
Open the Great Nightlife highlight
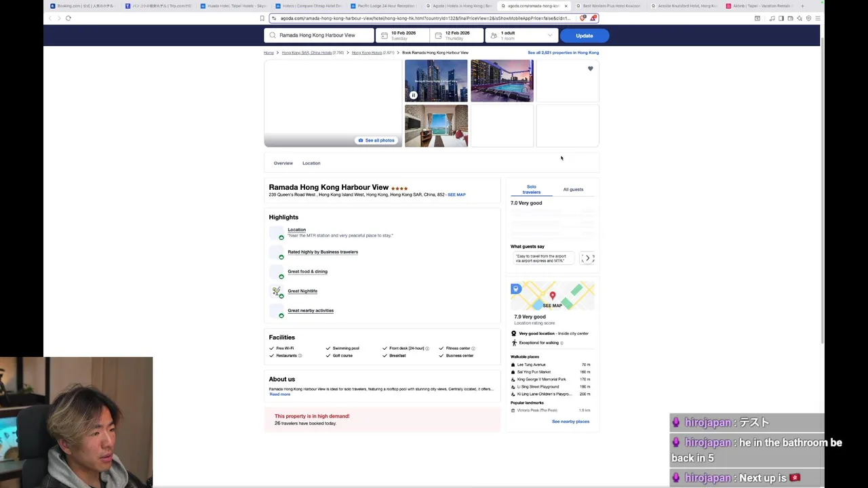[x=302, y=291]
